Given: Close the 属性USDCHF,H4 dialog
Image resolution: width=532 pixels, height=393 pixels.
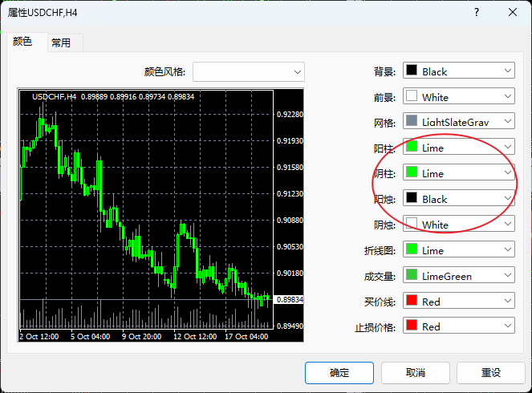Looking at the screenshot, I should pyautogui.click(x=513, y=13).
